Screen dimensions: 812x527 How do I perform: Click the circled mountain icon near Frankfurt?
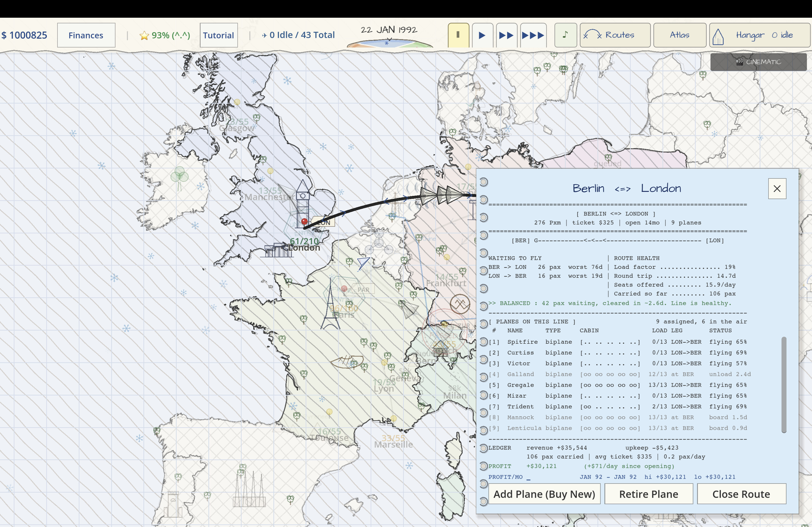point(460,304)
